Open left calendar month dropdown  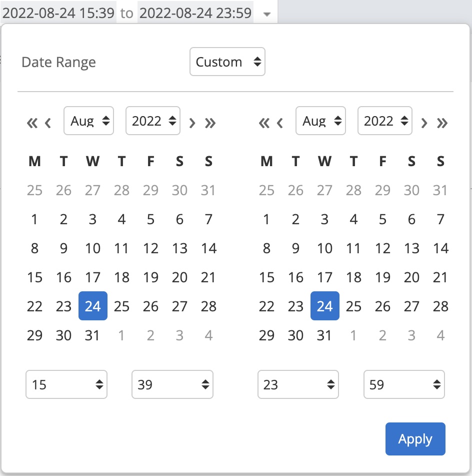coord(88,121)
